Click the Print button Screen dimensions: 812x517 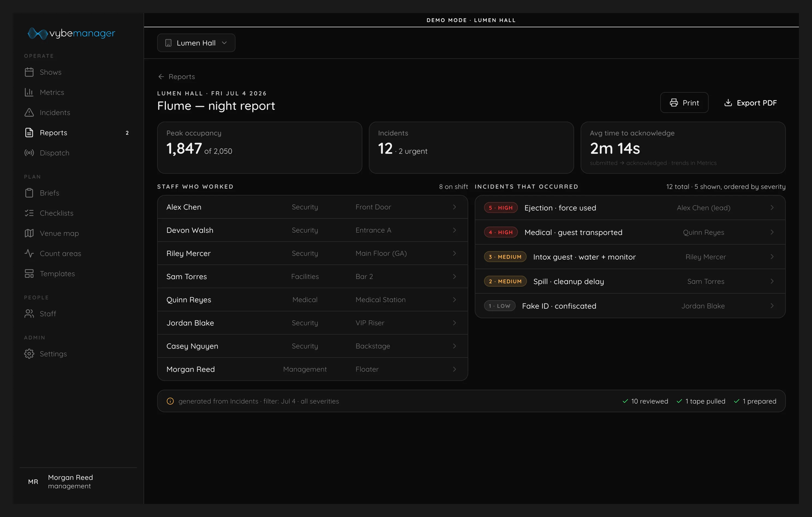684,103
